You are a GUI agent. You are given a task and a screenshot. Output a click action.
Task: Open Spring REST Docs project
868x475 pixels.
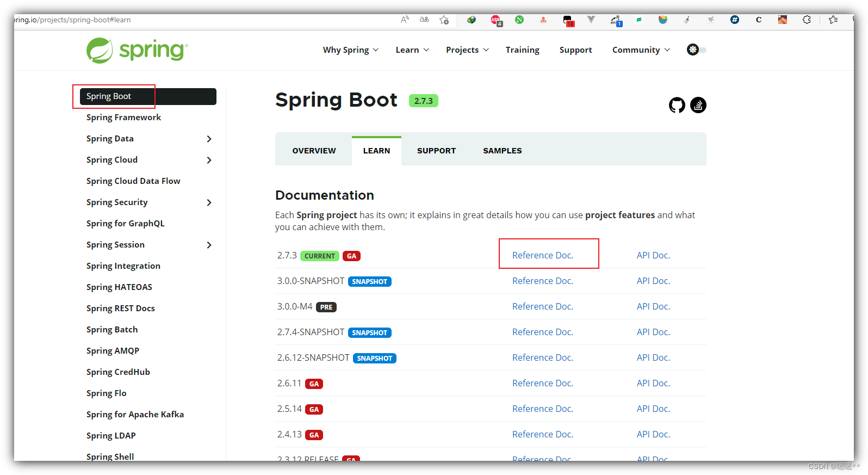120,309
